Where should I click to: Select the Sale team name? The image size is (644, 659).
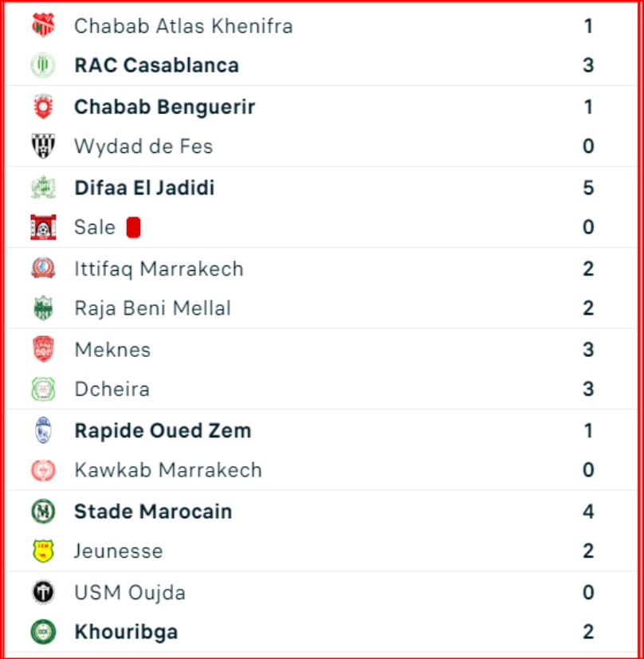pos(95,227)
